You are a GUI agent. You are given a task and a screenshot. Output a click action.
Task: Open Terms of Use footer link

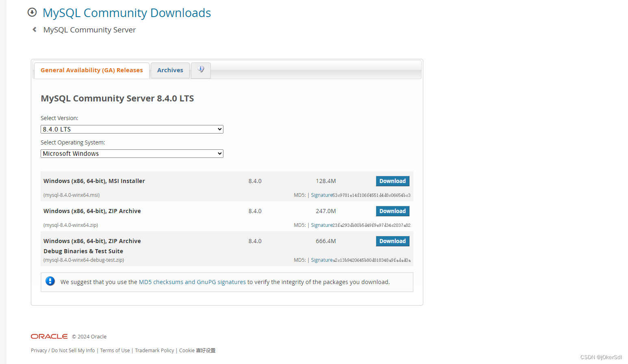click(115, 351)
